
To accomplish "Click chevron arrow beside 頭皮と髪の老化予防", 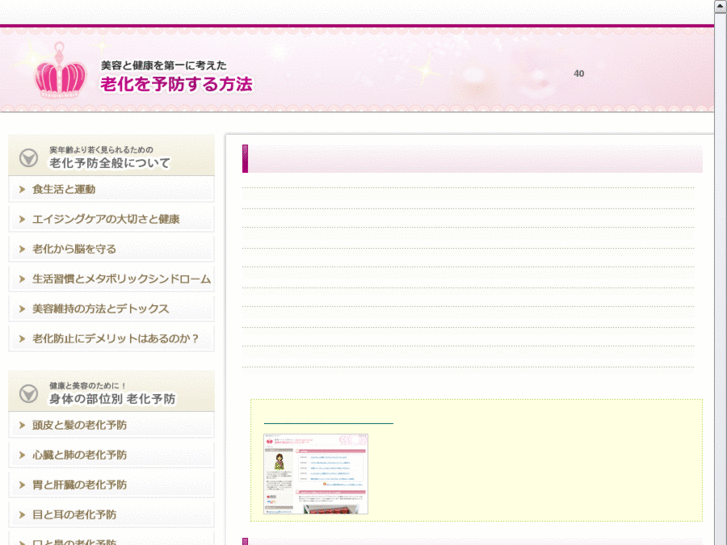I will (22, 425).
